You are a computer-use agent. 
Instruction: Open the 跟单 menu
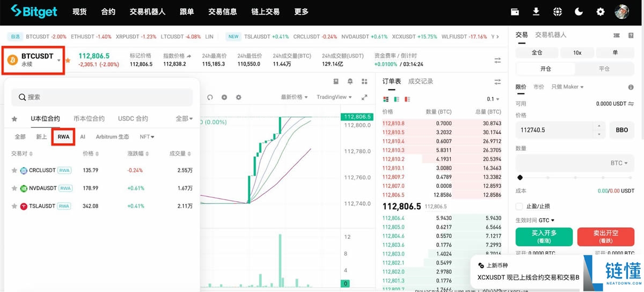tap(186, 12)
